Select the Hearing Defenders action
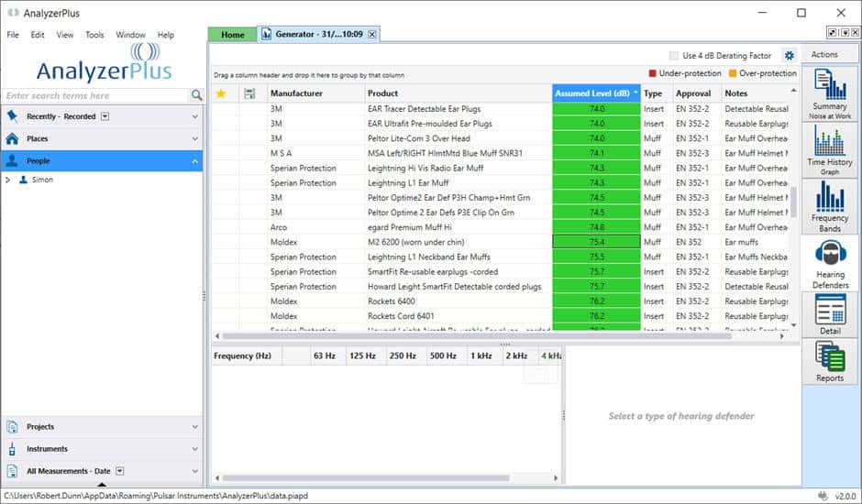Viewport: 862px width, 504px height. (830, 265)
